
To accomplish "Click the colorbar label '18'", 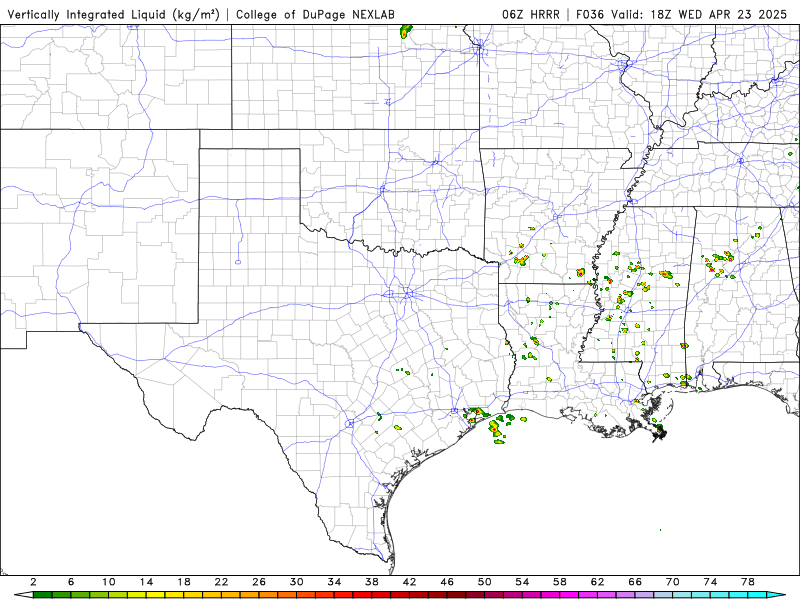I will [x=184, y=582].
